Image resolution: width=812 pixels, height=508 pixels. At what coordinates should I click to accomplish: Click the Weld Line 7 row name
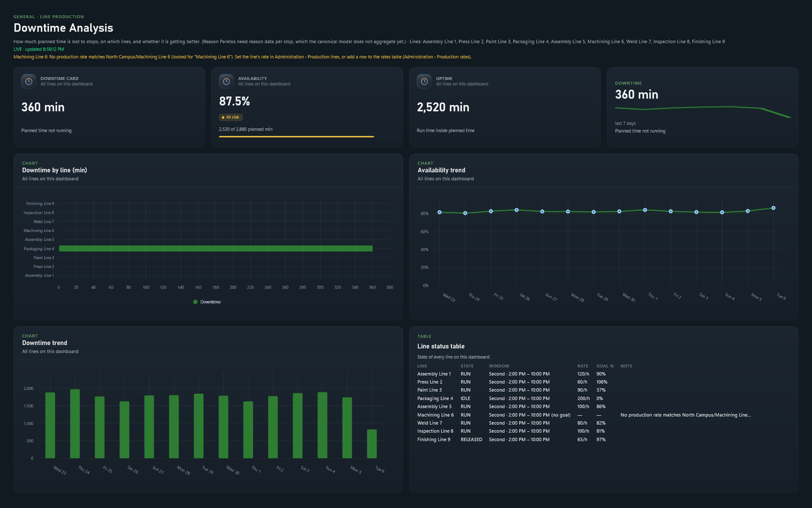(429, 423)
